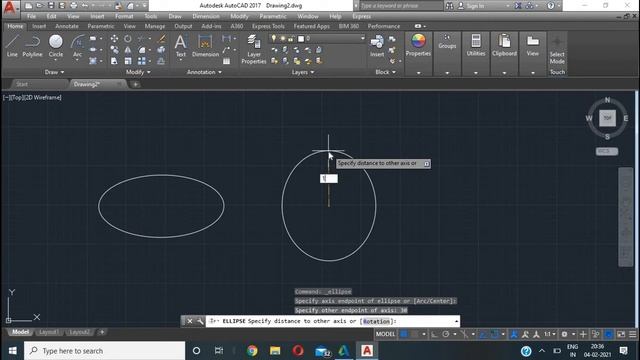
Task: Select the Mirror tool in Modify panel
Action: coord(128,50)
